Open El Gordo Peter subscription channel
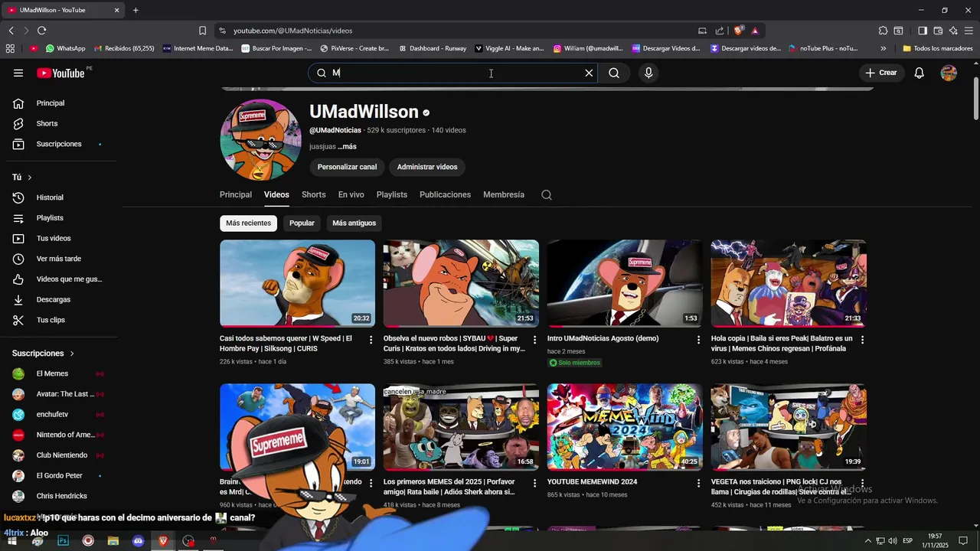 coord(61,475)
